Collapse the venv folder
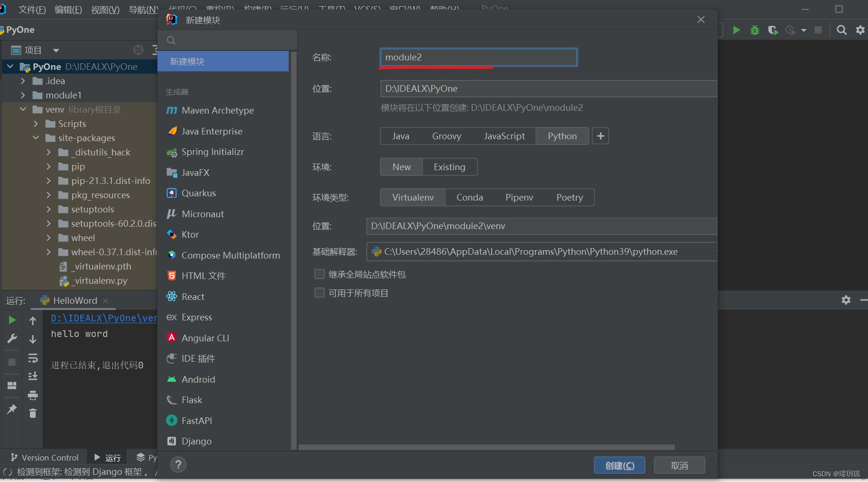 23,109
